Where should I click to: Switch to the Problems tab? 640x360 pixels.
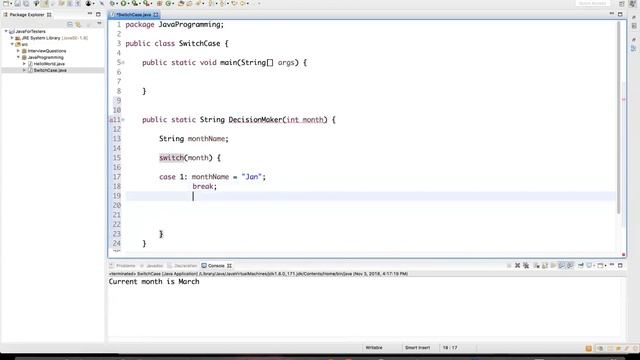tap(125, 266)
